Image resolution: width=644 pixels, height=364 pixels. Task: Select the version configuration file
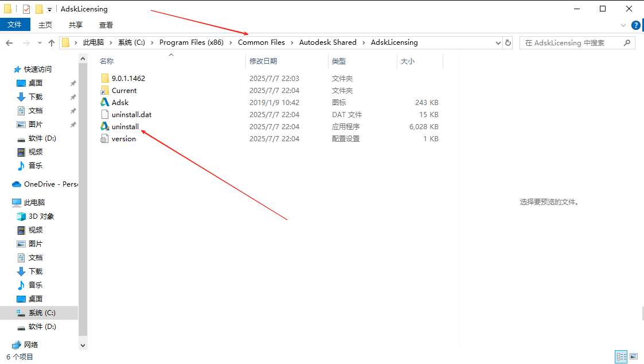(x=124, y=139)
